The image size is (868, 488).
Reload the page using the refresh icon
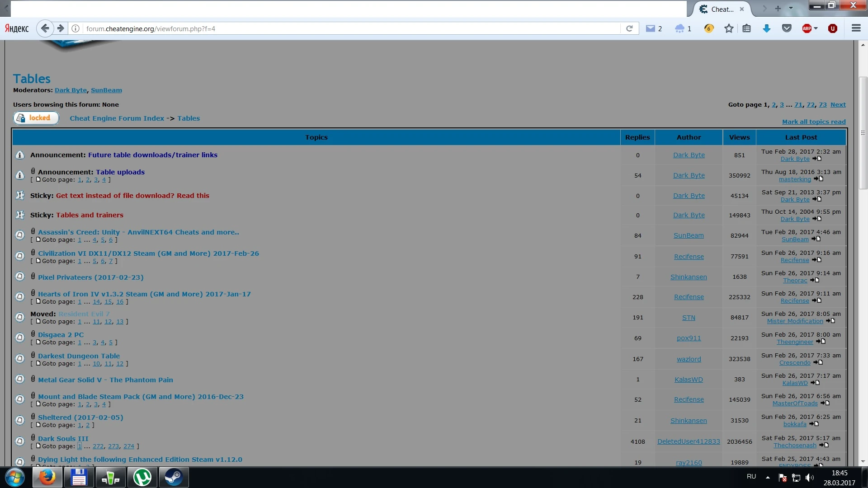point(629,28)
